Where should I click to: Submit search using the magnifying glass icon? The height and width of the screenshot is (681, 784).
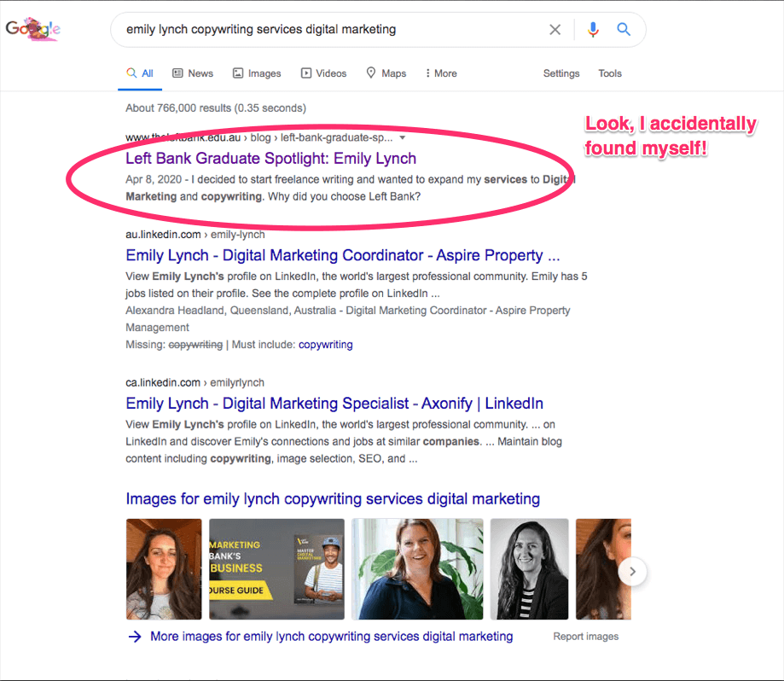pos(624,29)
